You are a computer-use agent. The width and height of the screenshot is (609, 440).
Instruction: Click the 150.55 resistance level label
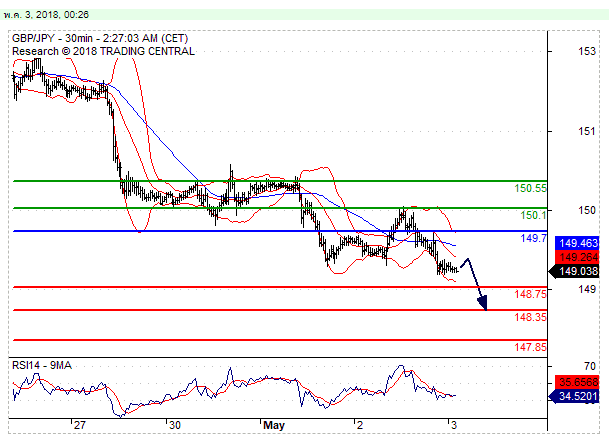pyautogui.click(x=530, y=188)
